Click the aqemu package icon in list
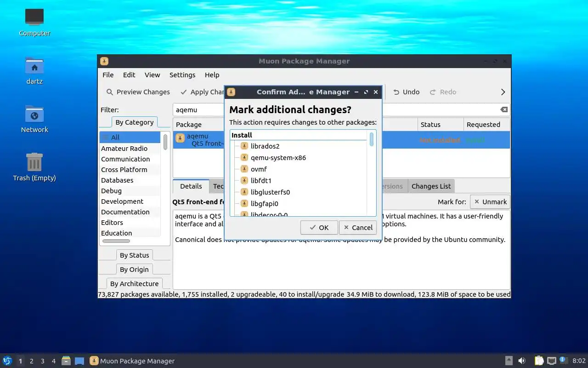Image resolution: width=588 pixels, height=368 pixels. pos(180,138)
